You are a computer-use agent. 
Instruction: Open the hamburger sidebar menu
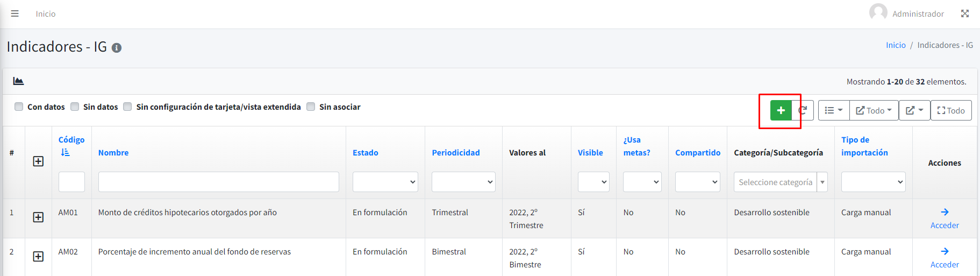coord(15,13)
